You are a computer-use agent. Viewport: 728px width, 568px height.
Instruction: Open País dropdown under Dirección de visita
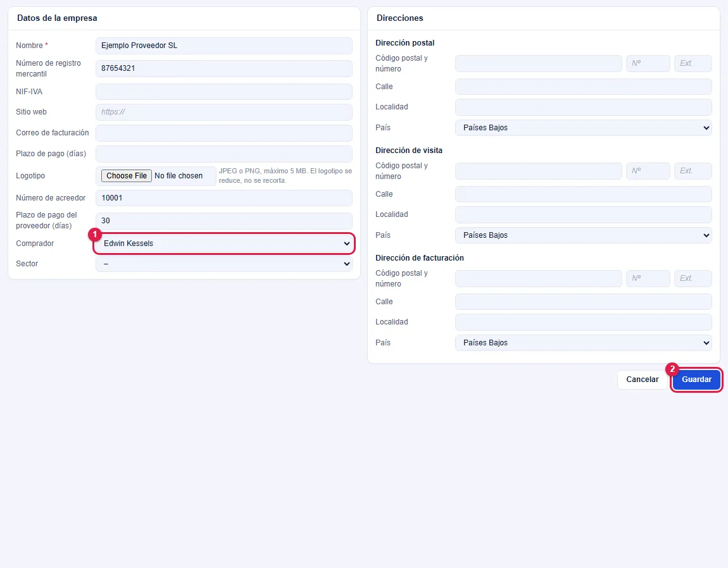(x=583, y=235)
